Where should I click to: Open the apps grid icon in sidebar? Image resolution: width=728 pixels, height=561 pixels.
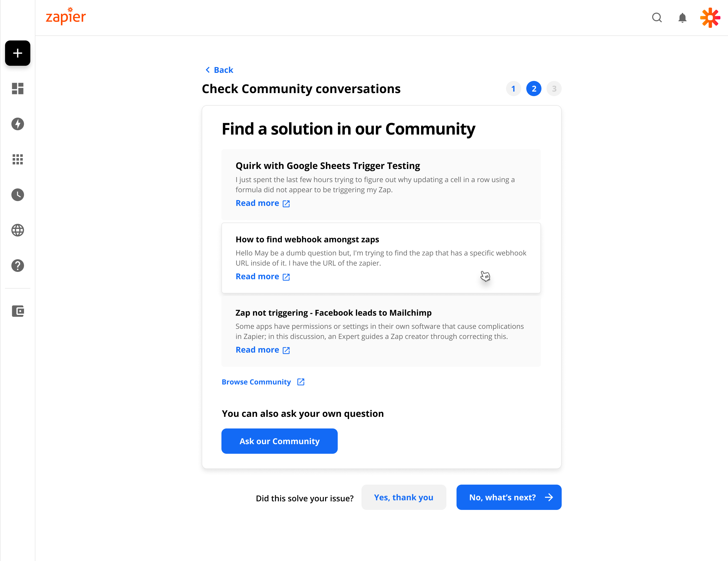click(x=17, y=159)
